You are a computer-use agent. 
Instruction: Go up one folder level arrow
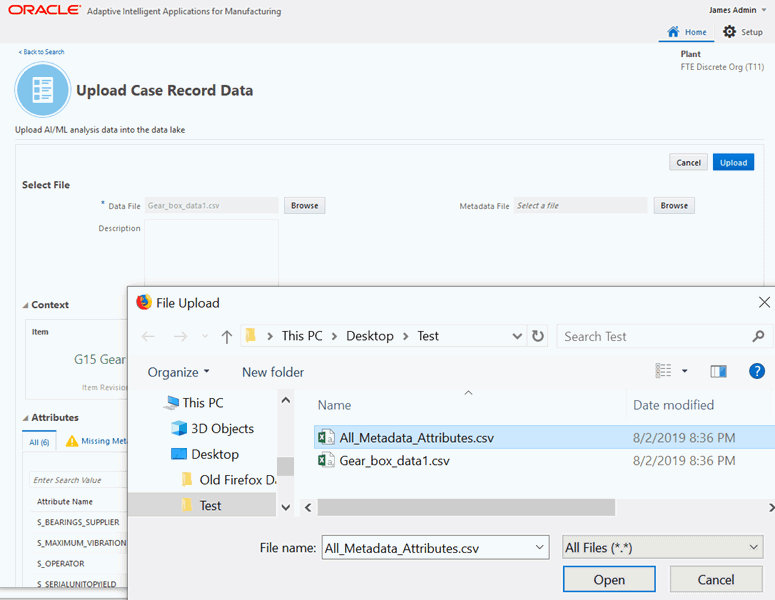[226, 337]
